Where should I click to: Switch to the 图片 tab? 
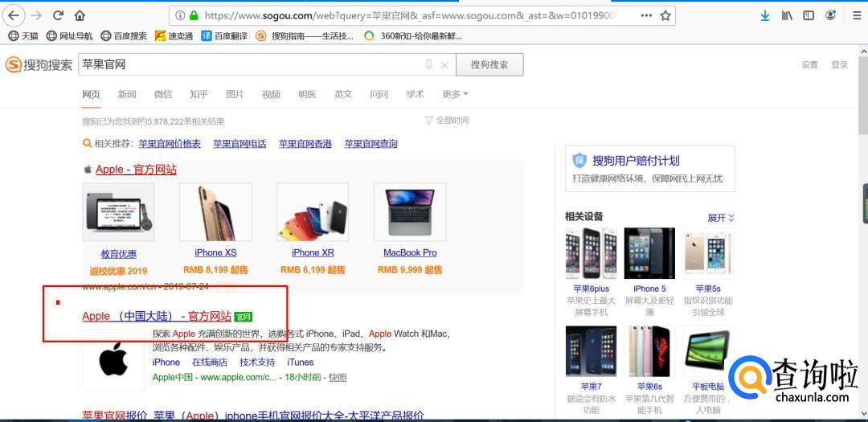(x=235, y=94)
